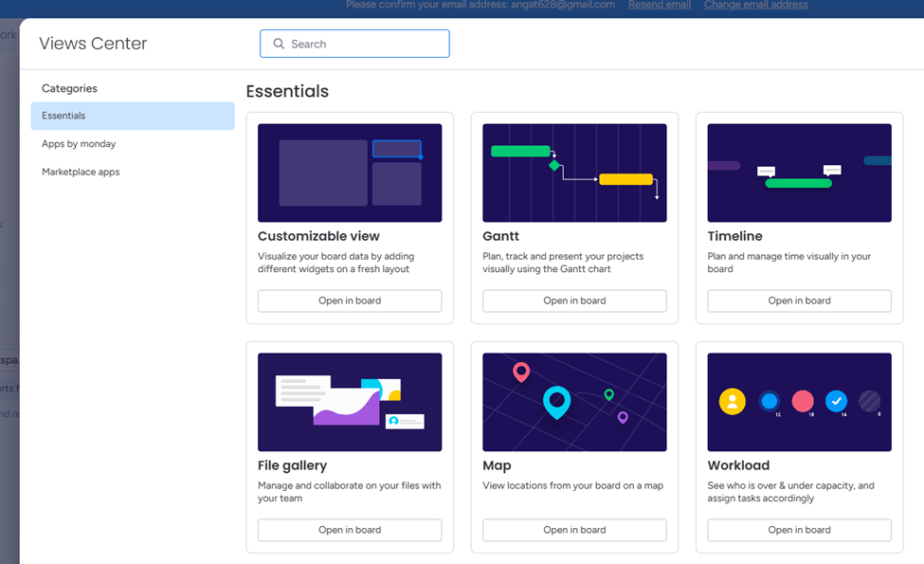The image size is (924, 564).
Task: Click the Map preview thumbnail
Action: (574, 402)
